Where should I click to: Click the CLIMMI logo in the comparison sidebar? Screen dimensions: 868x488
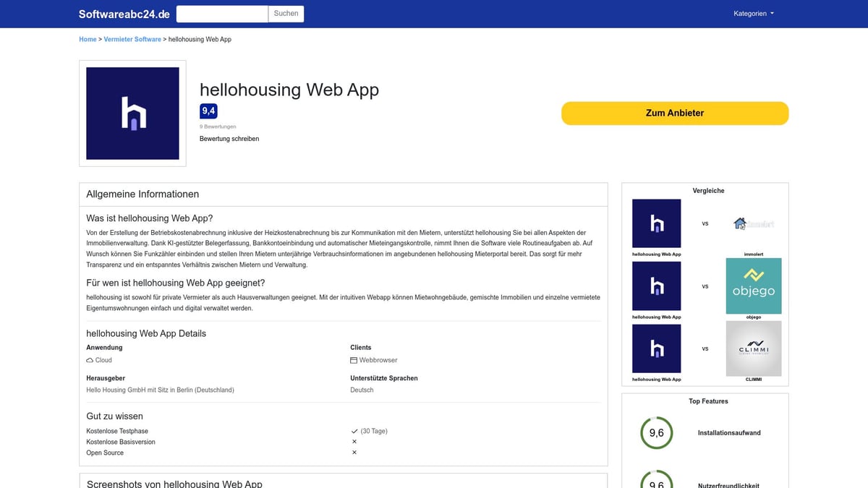(753, 348)
